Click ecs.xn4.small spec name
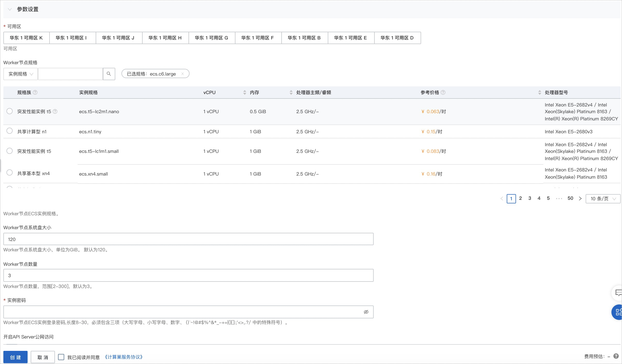The width and height of the screenshot is (622, 364). point(93,174)
